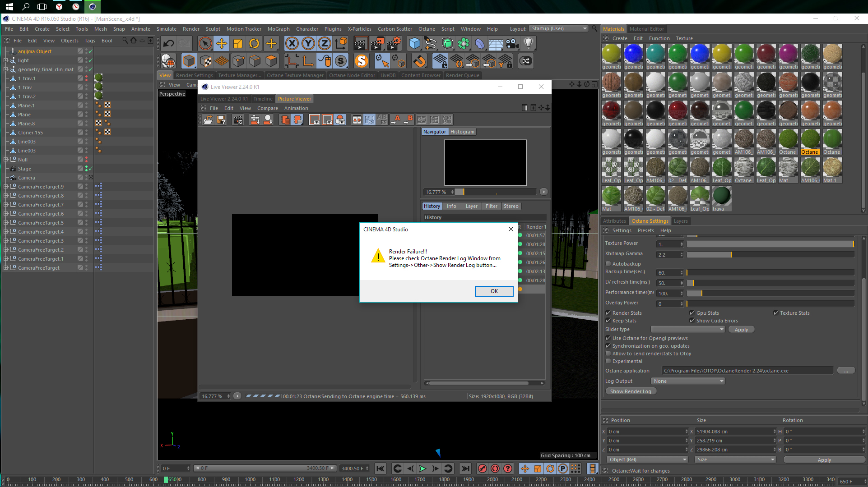Enable the Experimental checkbox
The width and height of the screenshot is (868, 487).
(608, 361)
